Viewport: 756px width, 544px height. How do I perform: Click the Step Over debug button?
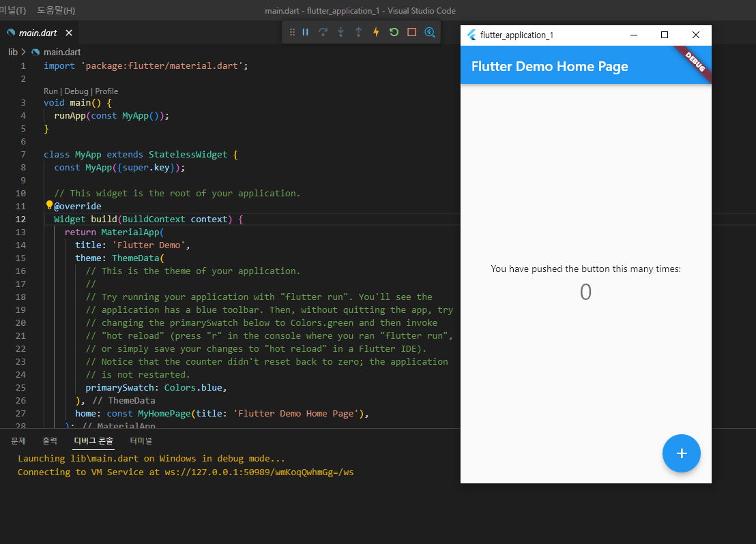[x=323, y=32]
